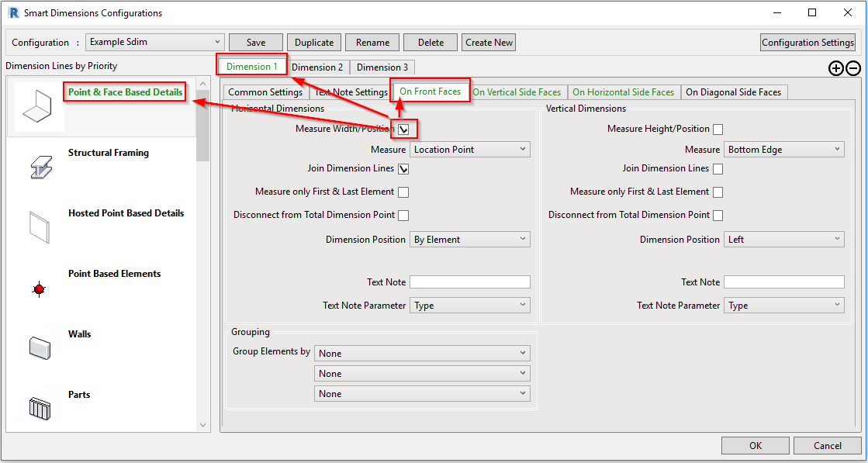The width and height of the screenshot is (868, 463).
Task: Open the On Diagonal Side Faces tab
Action: [734, 92]
